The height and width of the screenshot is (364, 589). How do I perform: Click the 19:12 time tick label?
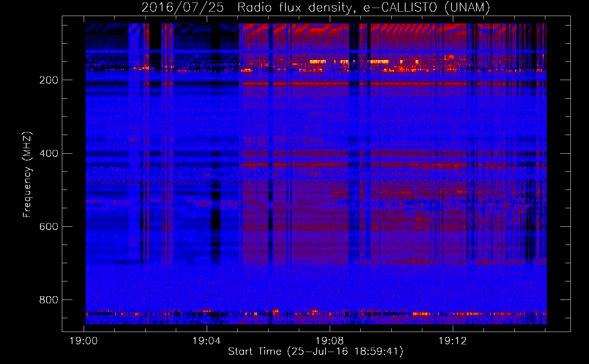453,341
